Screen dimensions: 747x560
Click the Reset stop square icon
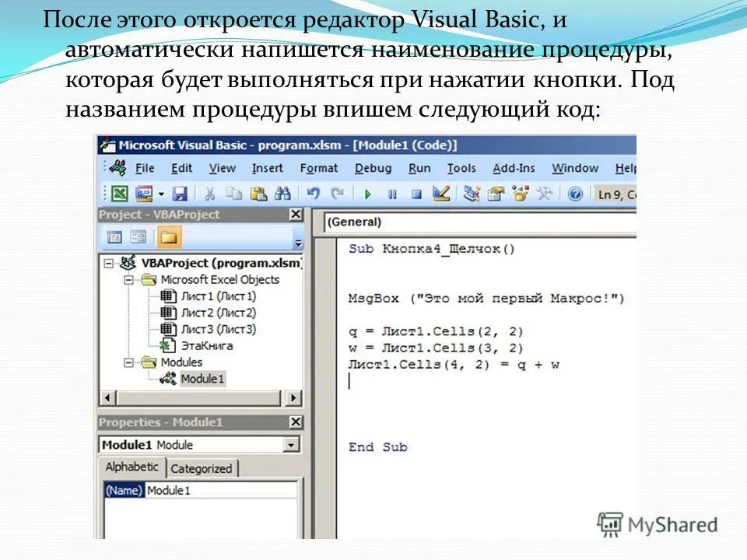pos(417,194)
